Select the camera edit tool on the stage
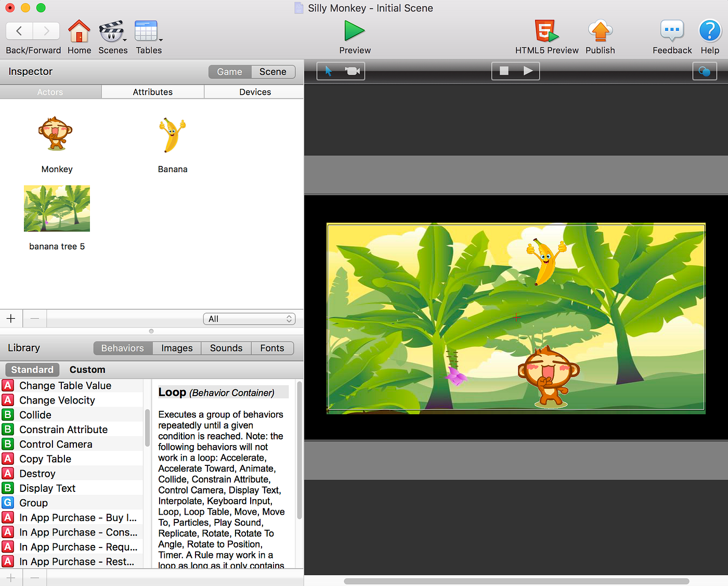Image resolution: width=728 pixels, height=586 pixels. 352,71
